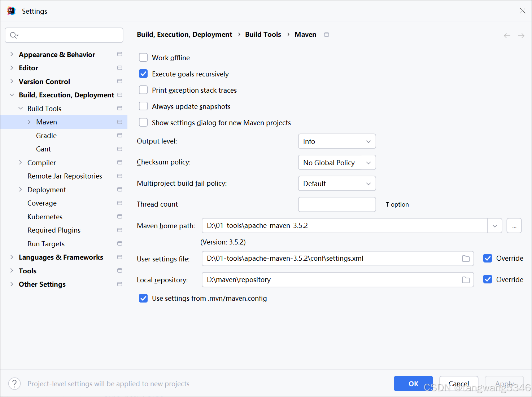Toggle Show settings dialog for new Maven projects
The height and width of the screenshot is (397, 532).
pos(143,122)
